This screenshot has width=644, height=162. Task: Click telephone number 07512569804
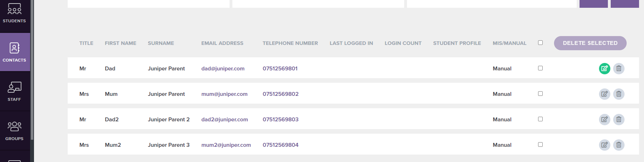pos(281,145)
